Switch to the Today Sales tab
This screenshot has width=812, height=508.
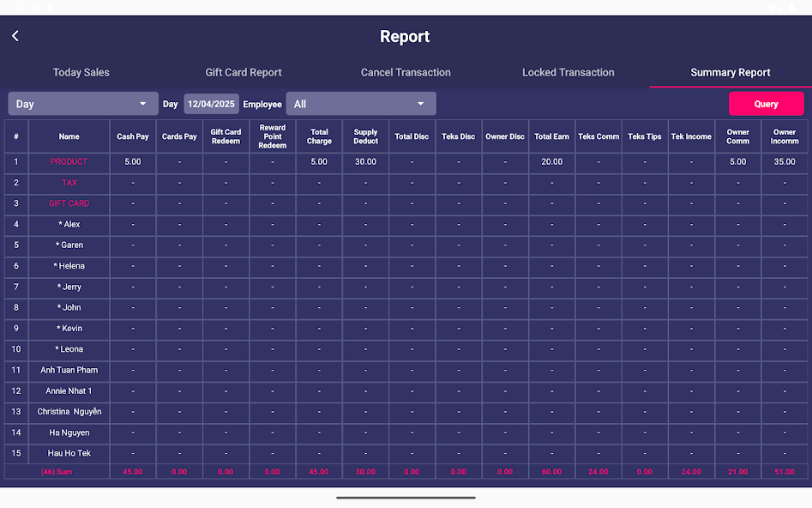[x=81, y=72]
